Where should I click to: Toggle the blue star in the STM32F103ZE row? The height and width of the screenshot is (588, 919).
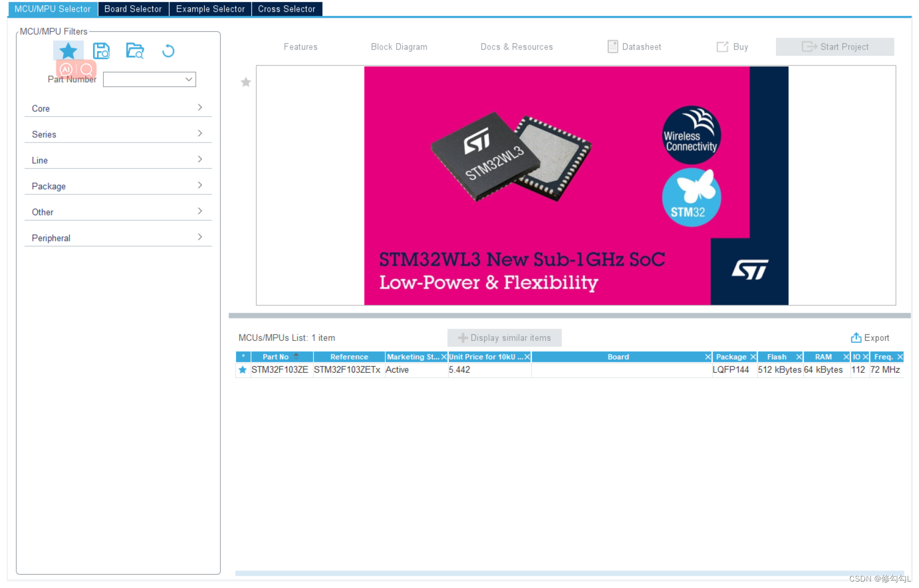243,369
